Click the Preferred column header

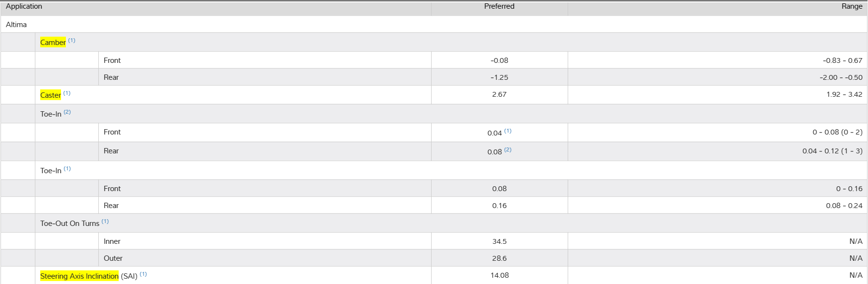[x=499, y=6]
